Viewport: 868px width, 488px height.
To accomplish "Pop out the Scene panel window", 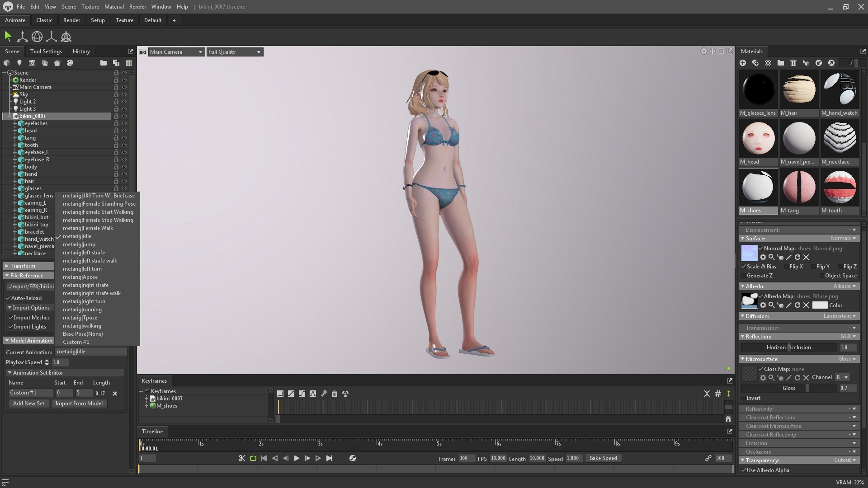I will point(131,52).
